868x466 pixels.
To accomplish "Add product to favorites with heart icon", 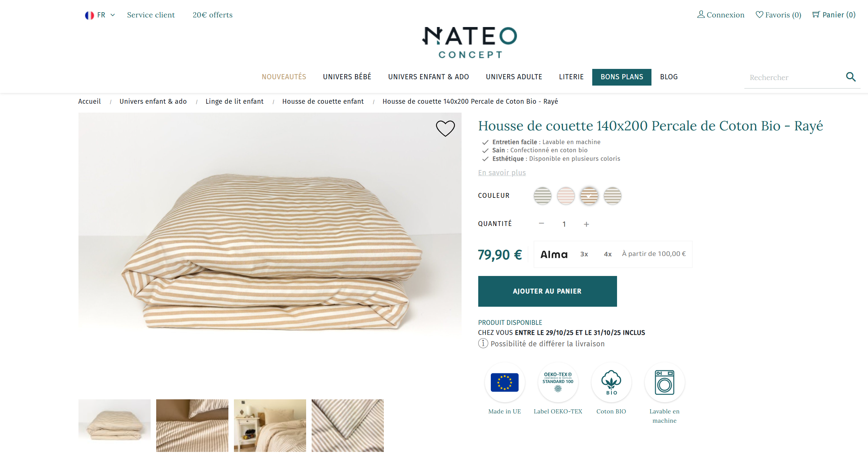I will point(445,129).
